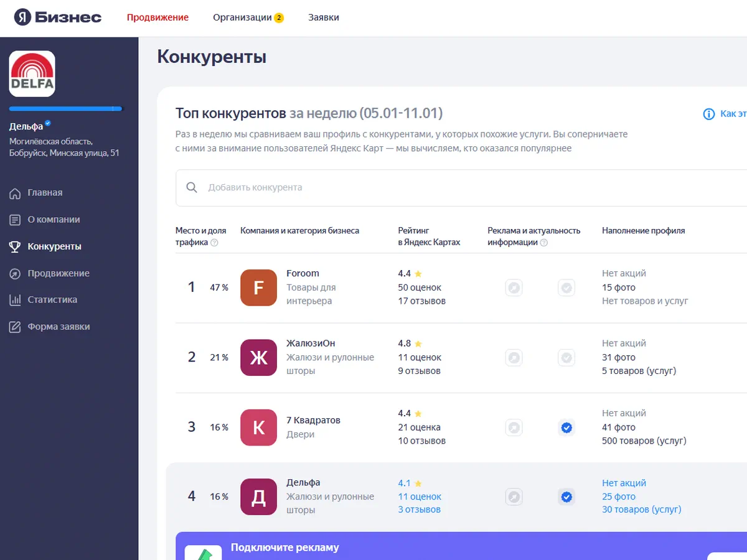Click the info icon beside Как это
Viewport: 747px width, 560px height.
click(708, 114)
